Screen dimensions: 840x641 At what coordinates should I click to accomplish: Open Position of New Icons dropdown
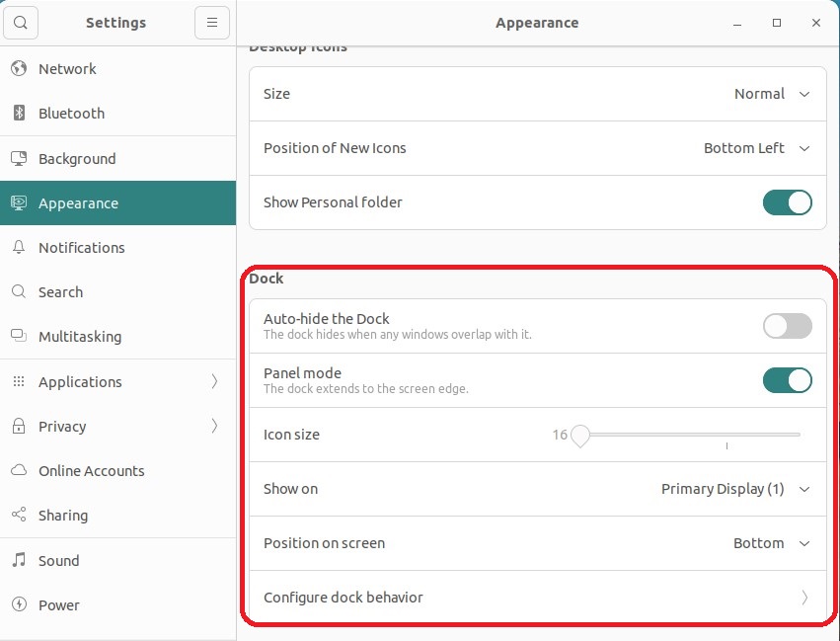[x=756, y=148]
